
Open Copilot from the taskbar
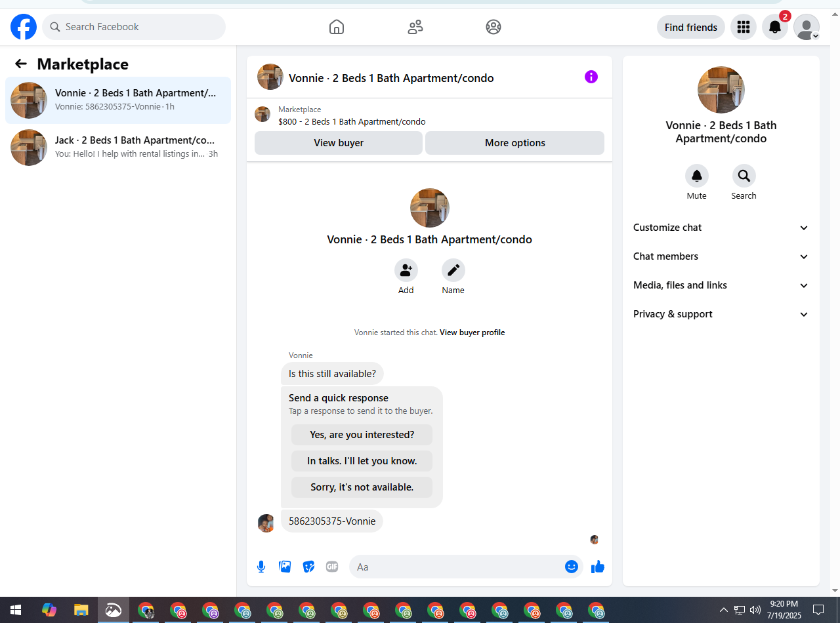[49, 610]
